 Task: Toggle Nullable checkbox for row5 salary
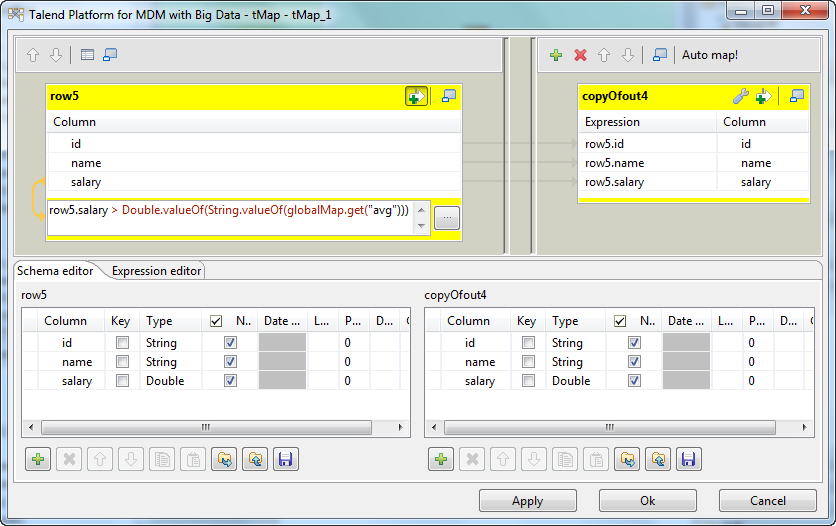pyautogui.click(x=230, y=381)
